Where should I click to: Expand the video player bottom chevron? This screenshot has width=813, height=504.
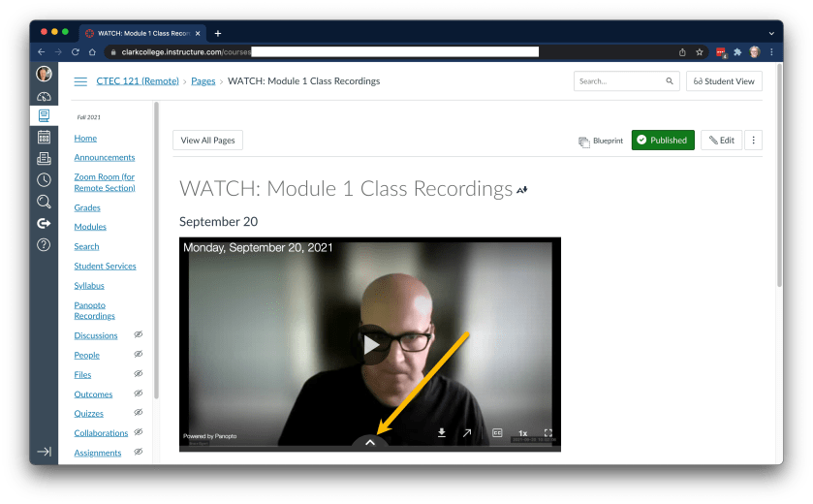click(370, 442)
